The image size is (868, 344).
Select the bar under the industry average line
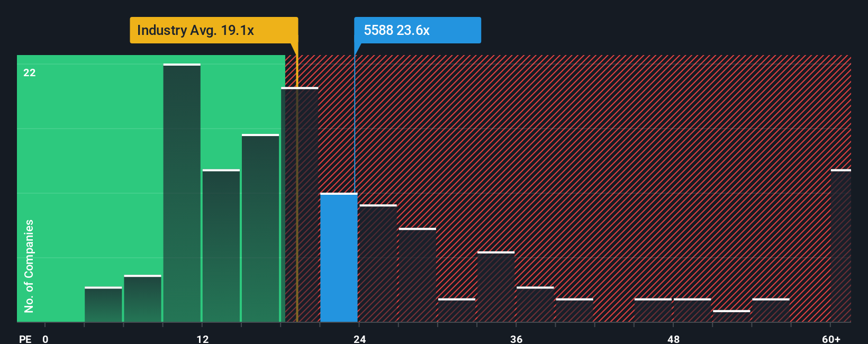300,205
